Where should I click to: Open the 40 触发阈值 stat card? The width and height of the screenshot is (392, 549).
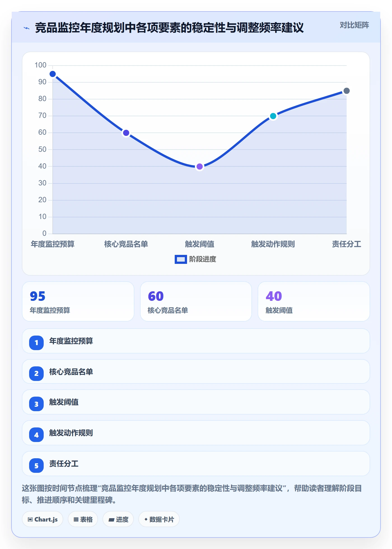click(x=314, y=301)
